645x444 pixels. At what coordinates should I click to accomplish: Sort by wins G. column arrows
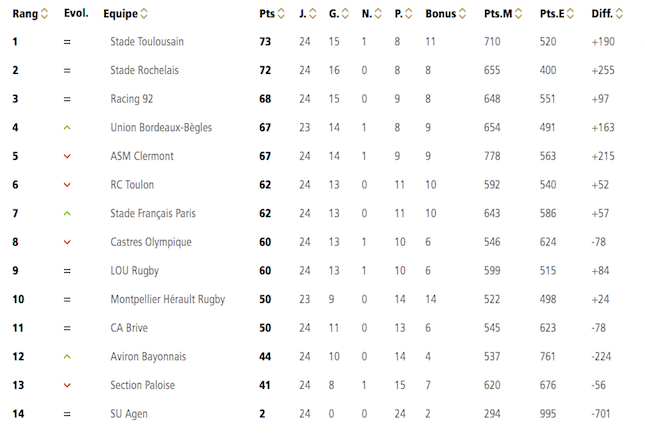click(345, 14)
